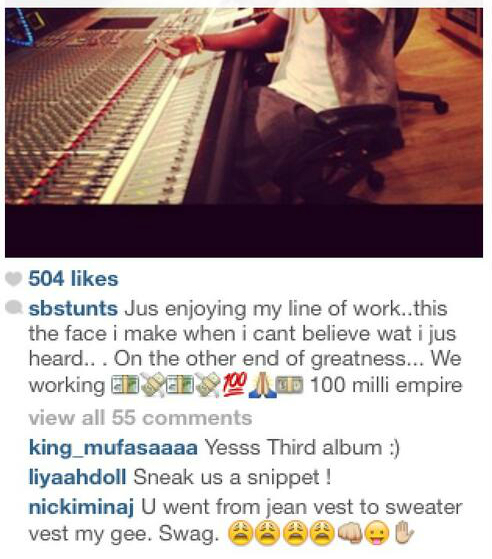Viewport: 492px width, 559px height.
Task: Click the '100 milli empire' caption text
Action: pos(386,385)
